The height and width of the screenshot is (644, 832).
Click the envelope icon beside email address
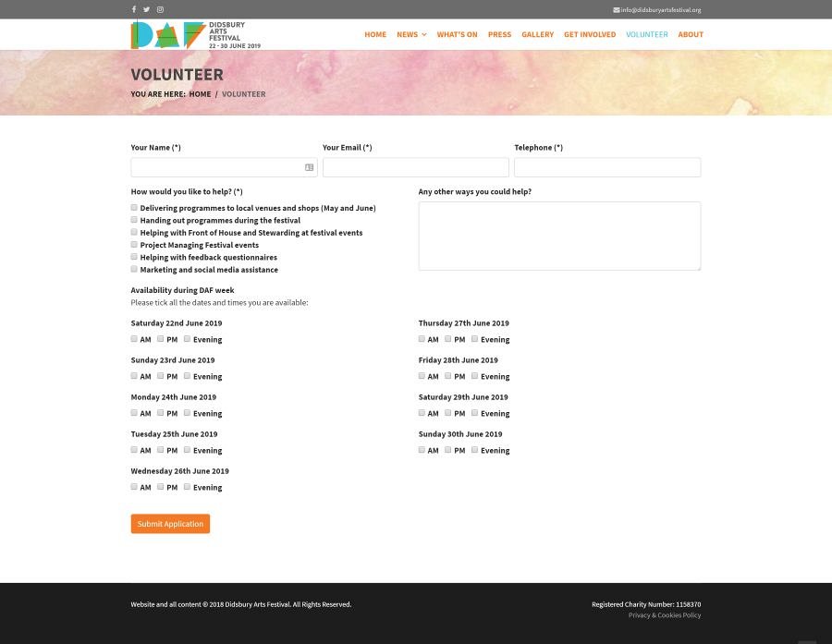coord(616,10)
